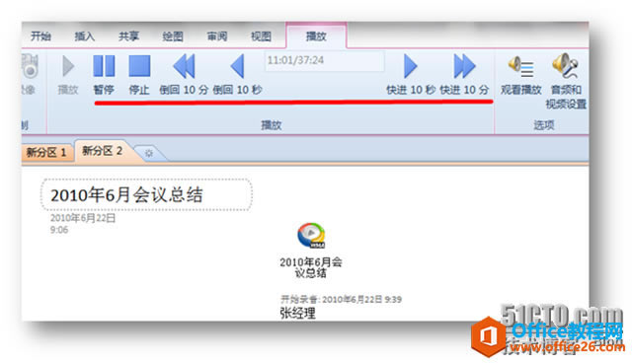632x364 pixels.
Task: Click the WMA media file icon
Action: (x=311, y=236)
